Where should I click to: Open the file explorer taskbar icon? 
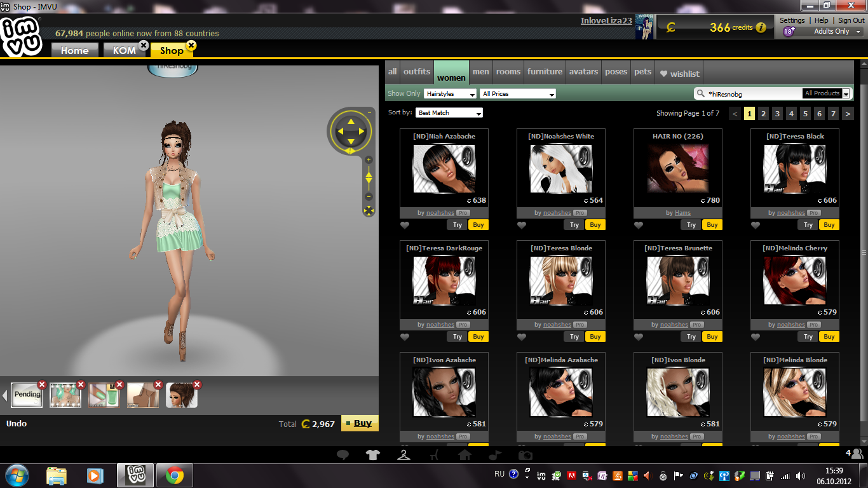[x=57, y=475]
